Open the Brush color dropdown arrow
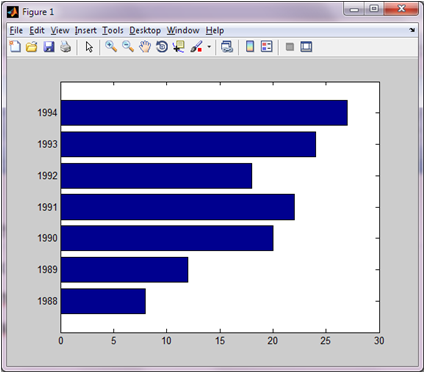425x373 pixels. point(209,47)
